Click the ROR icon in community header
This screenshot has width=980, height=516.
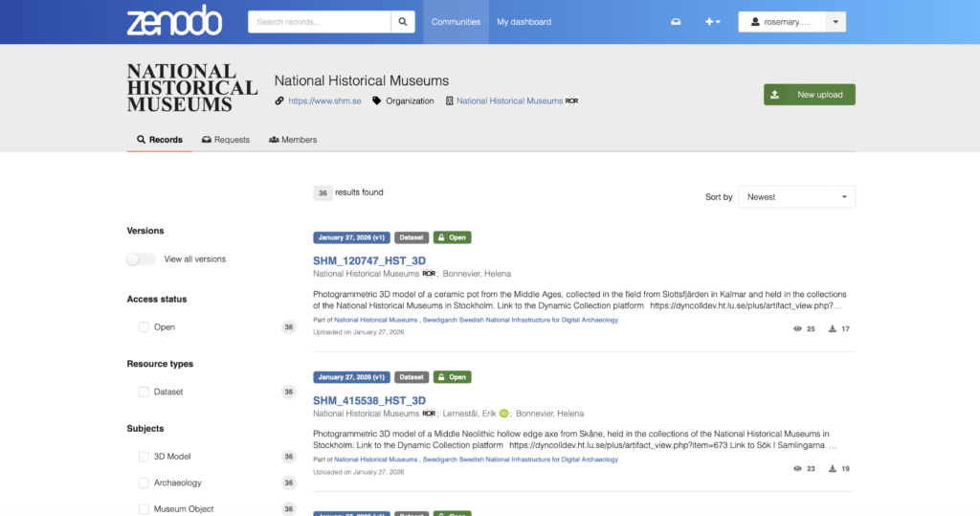(x=572, y=101)
